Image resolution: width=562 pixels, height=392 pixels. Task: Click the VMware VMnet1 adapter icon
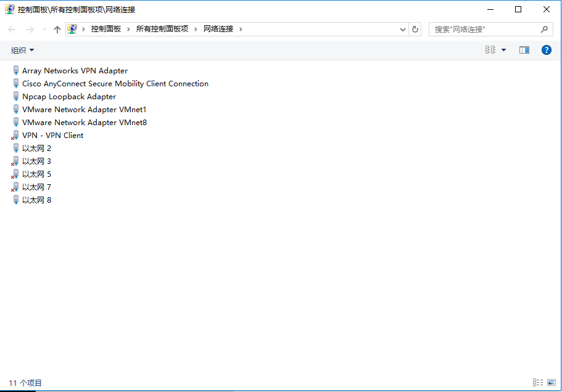click(16, 109)
